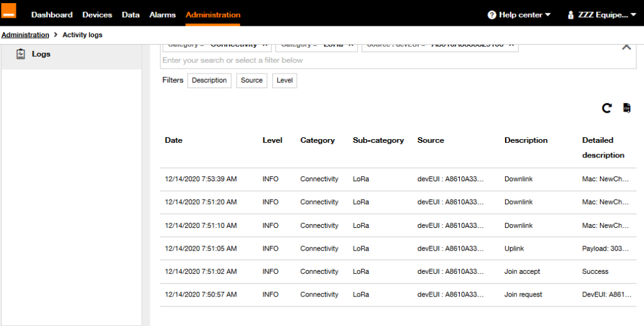Click the orange logo in header
Image resolution: width=644 pixels, height=326 pixels.
[x=9, y=11]
